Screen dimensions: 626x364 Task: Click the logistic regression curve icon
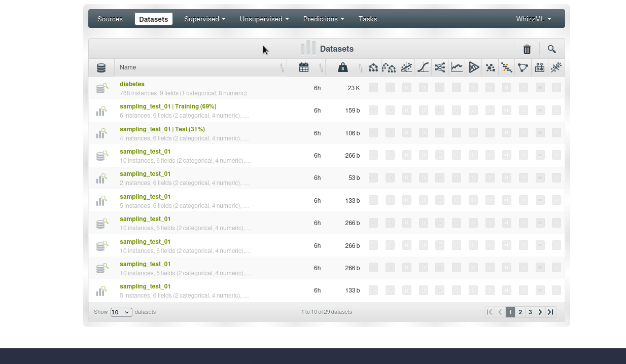click(423, 67)
